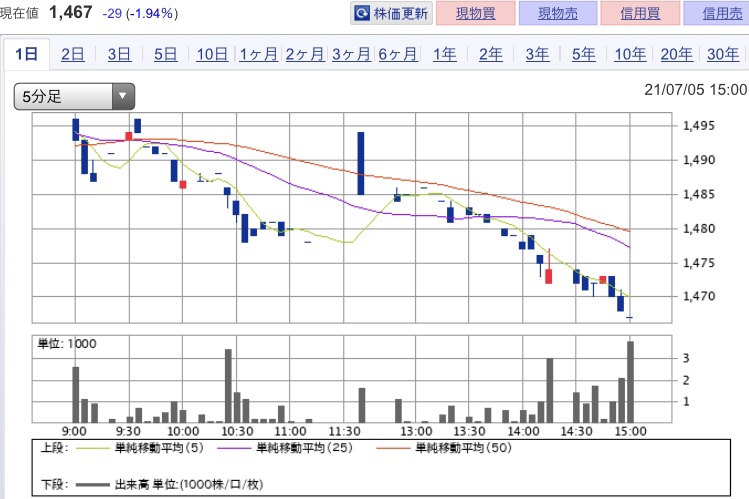Image resolution: width=749 pixels, height=499 pixels.
Task: Show the 3年 chart
Action: coord(537,54)
